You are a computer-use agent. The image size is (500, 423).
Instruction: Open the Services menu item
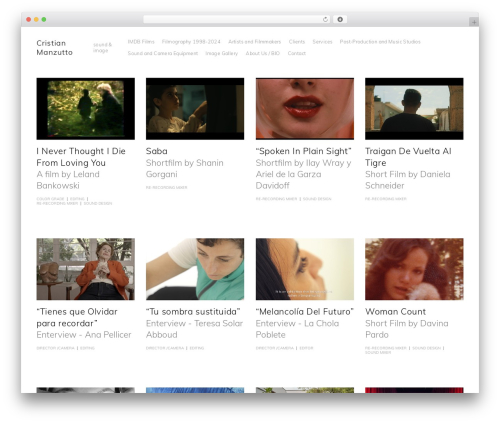point(322,42)
